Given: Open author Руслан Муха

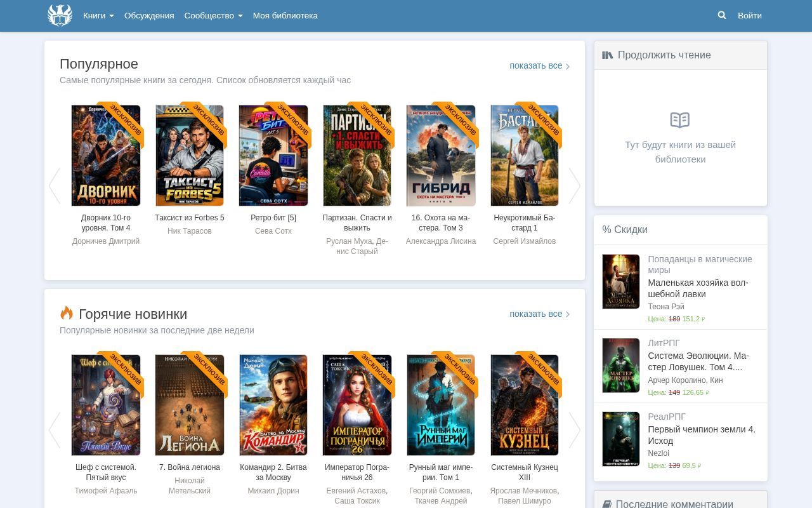Looking at the screenshot, I should pyautogui.click(x=349, y=241).
